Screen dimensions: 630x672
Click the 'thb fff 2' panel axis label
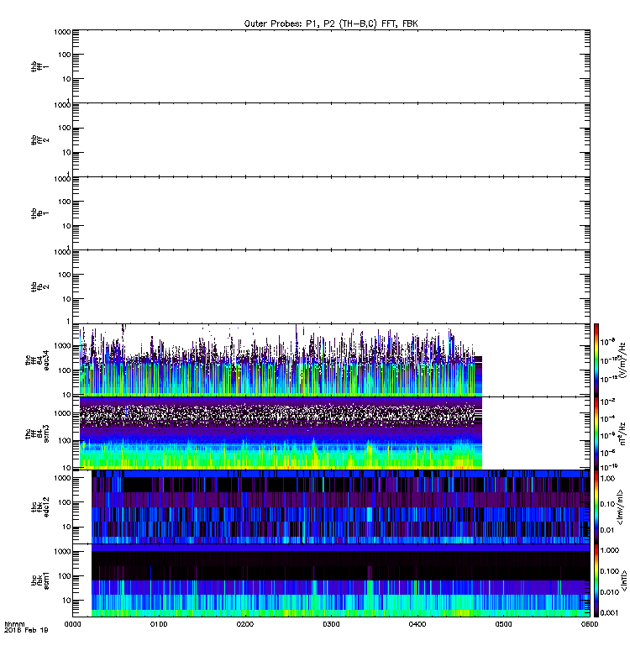(39, 139)
